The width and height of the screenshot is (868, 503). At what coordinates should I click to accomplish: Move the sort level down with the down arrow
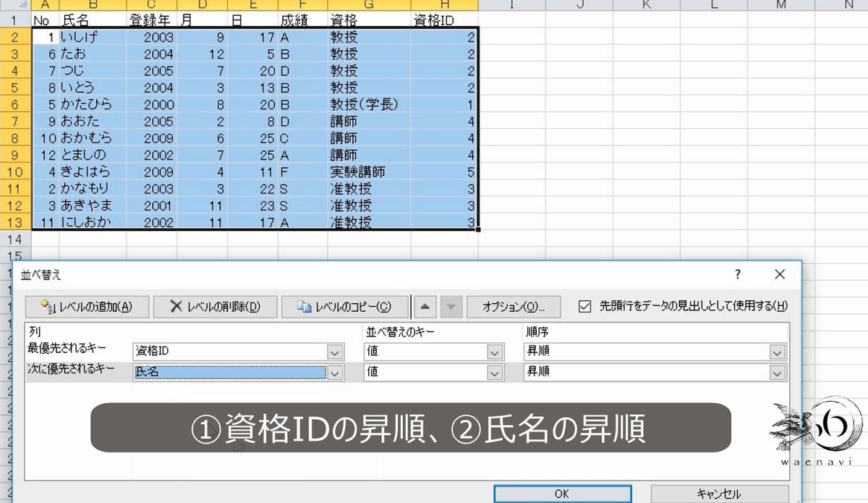[451, 306]
